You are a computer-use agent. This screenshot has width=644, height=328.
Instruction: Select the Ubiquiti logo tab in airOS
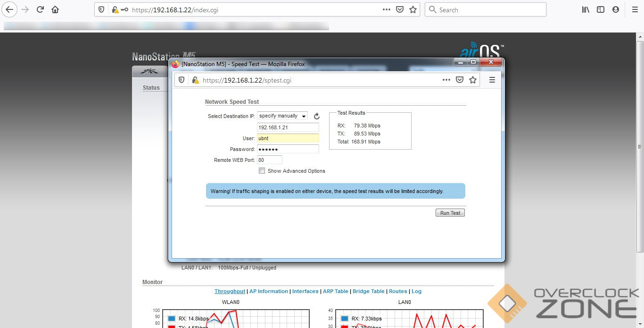pos(150,72)
